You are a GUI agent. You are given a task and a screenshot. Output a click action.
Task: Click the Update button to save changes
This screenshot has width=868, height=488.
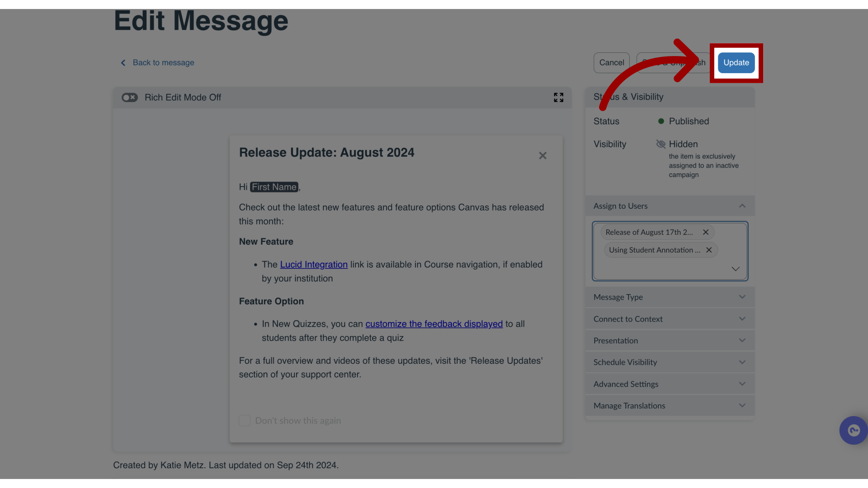click(x=736, y=62)
